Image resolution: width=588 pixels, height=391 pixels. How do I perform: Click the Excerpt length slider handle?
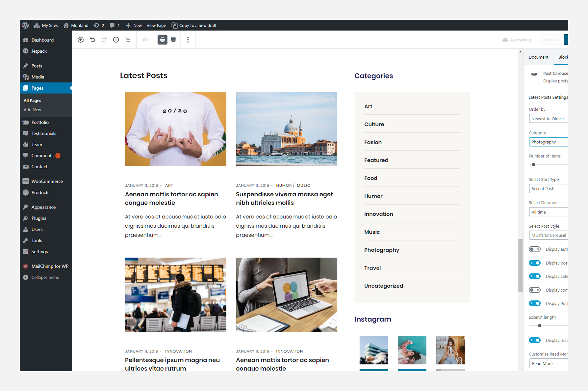(540, 325)
